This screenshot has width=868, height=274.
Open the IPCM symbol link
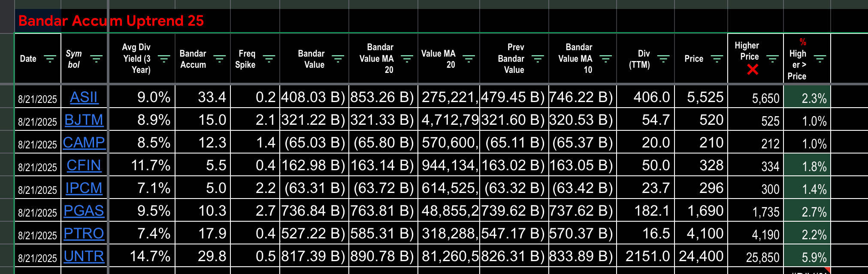[x=84, y=188]
